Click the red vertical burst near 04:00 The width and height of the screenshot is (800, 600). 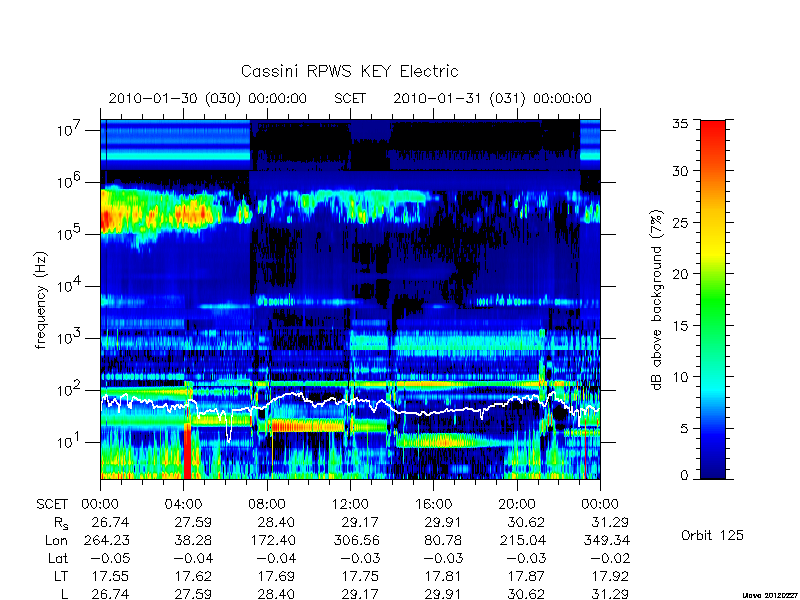pos(187,452)
